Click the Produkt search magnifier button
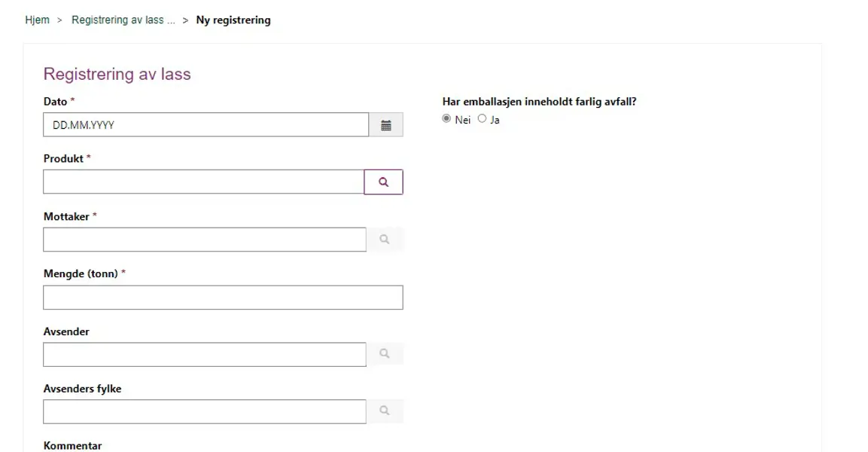This screenshot has height=452, width=868. click(384, 182)
